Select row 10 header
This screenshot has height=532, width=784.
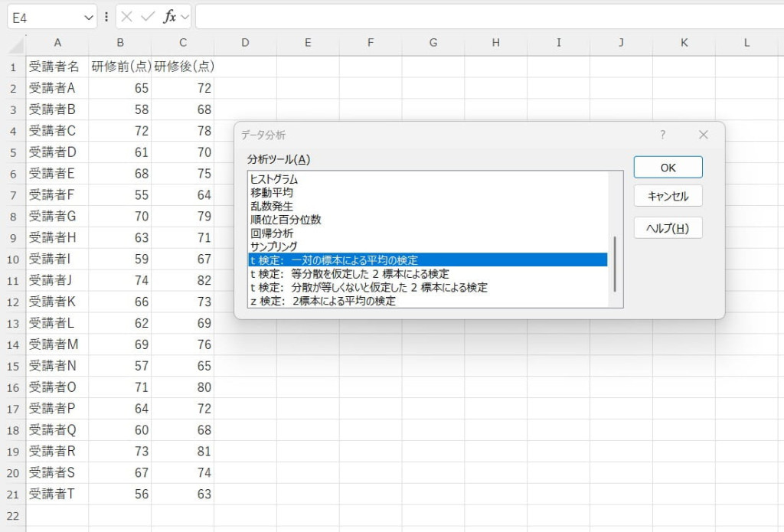(12, 259)
